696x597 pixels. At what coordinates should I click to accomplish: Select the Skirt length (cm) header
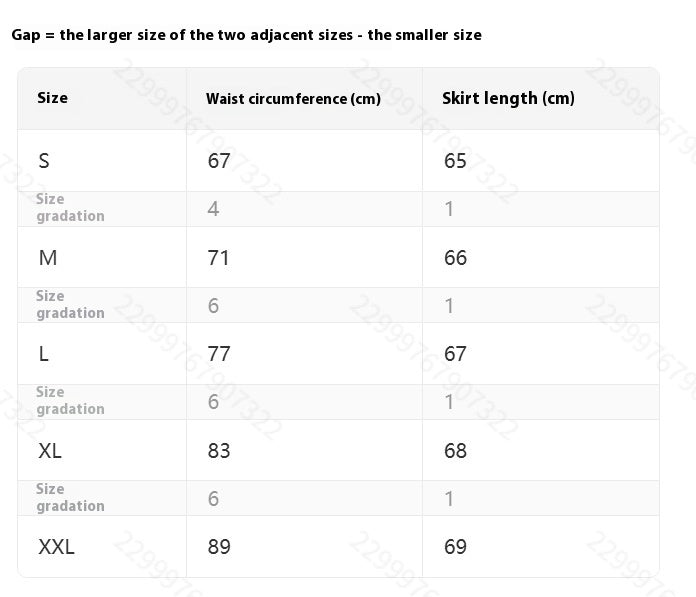click(508, 98)
